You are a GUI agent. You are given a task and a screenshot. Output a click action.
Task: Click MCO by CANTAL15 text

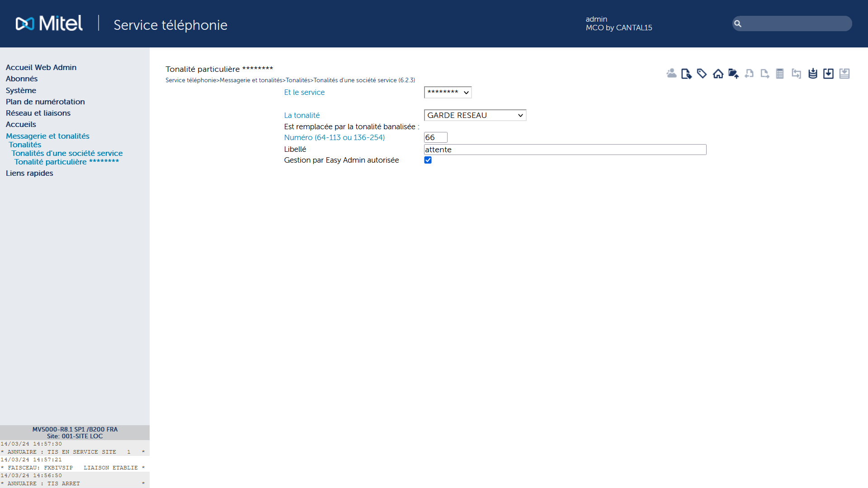pos(619,28)
